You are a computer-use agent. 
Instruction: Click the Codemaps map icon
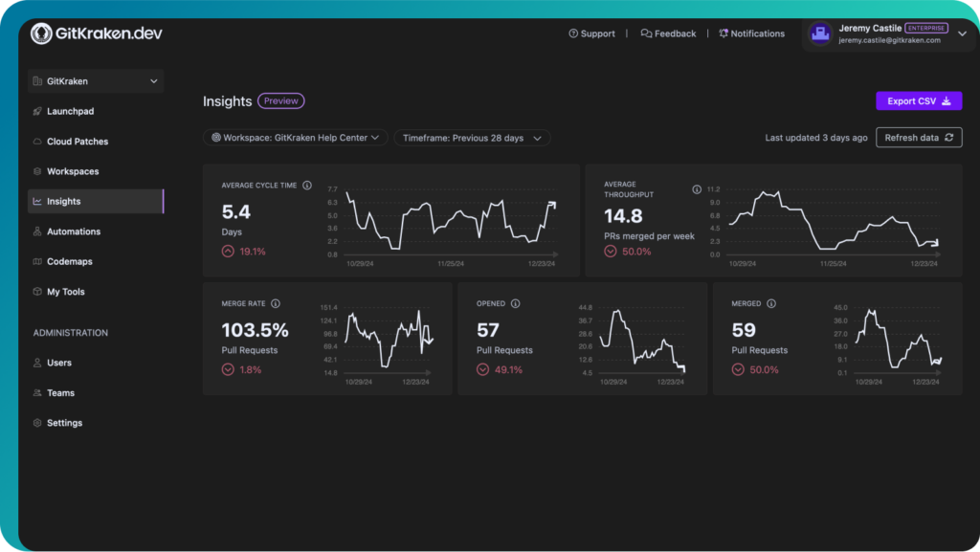[37, 261]
